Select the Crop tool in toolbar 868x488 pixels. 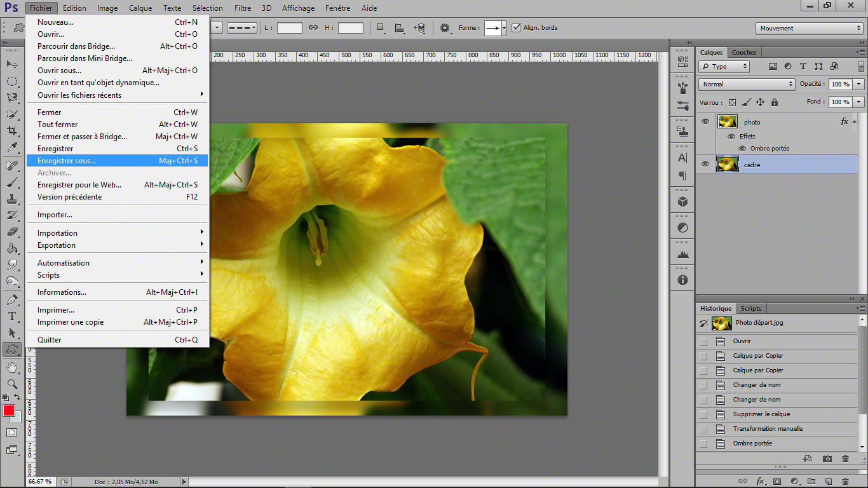coord(12,131)
